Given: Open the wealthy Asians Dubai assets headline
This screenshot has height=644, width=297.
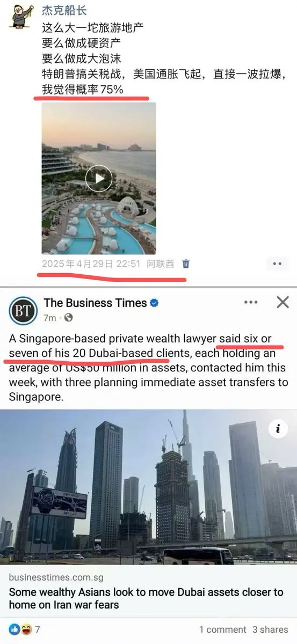Looking at the screenshot, I should tap(146, 598).
